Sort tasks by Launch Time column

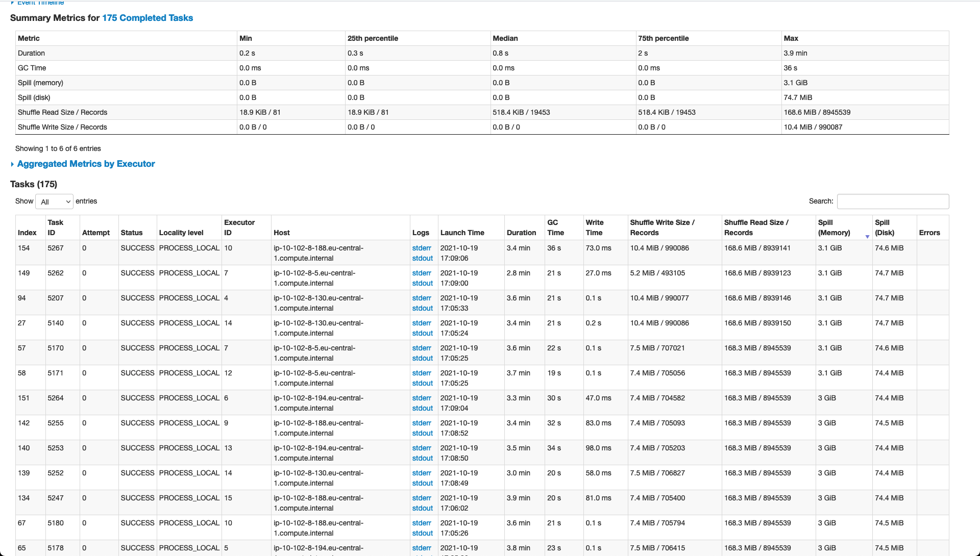tap(462, 233)
